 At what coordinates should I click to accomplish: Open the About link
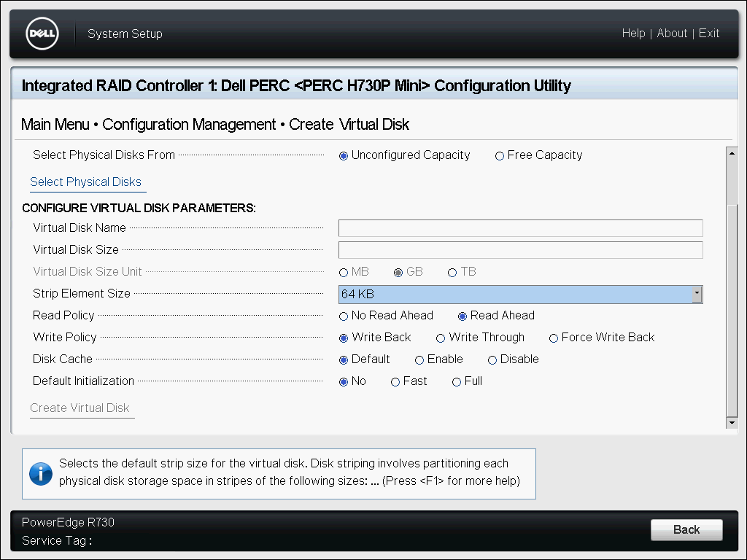[x=672, y=34]
